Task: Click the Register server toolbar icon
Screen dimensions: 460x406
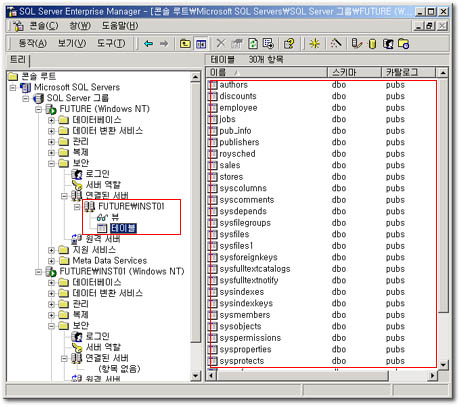Action: tap(356, 44)
